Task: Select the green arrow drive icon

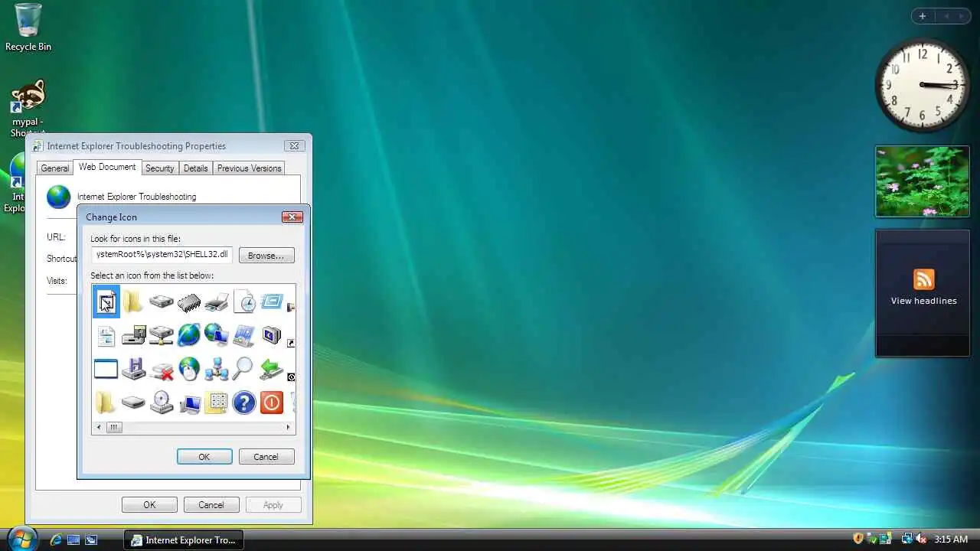Action: [x=272, y=369]
